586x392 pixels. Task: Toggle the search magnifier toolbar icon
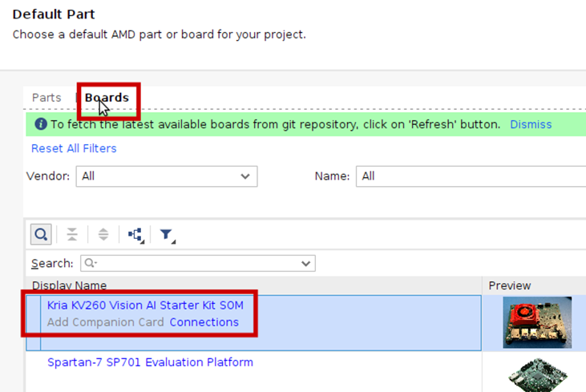pos(42,234)
